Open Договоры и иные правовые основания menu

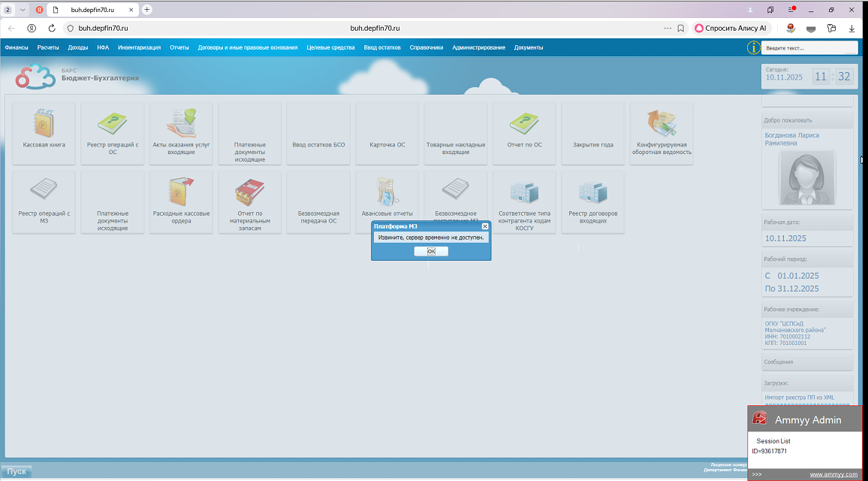248,47
